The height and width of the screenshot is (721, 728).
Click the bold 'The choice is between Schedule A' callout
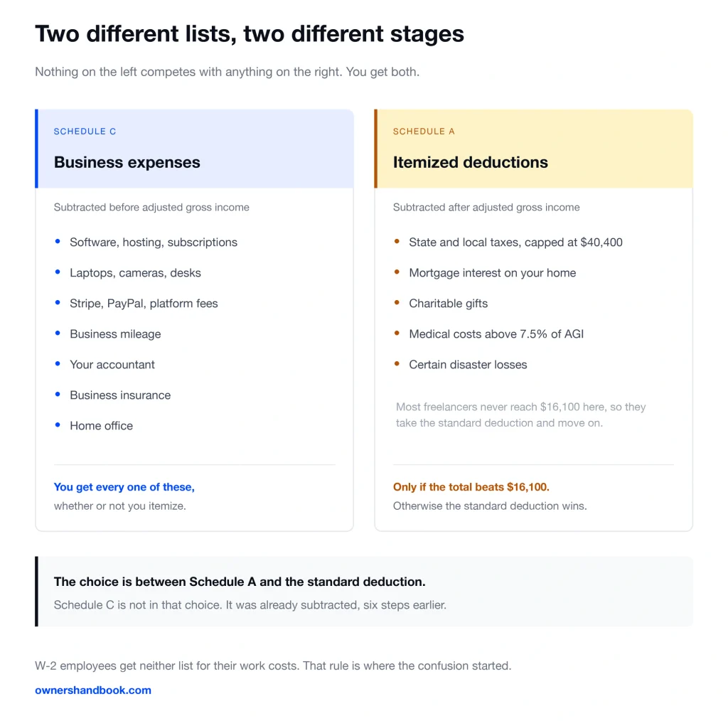[240, 581]
